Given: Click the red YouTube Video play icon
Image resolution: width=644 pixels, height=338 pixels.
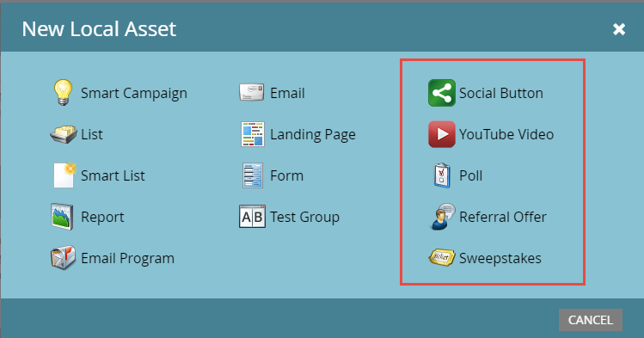Looking at the screenshot, I should click(x=442, y=134).
